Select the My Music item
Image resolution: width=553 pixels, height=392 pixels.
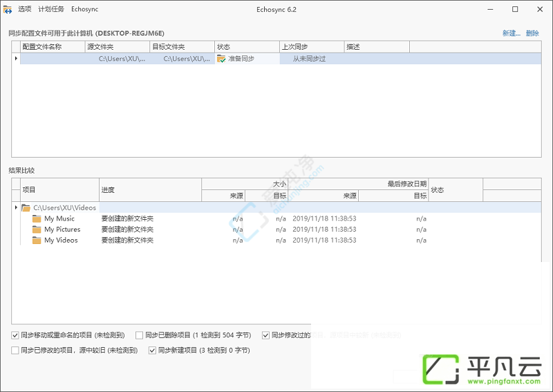tap(59, 218)
